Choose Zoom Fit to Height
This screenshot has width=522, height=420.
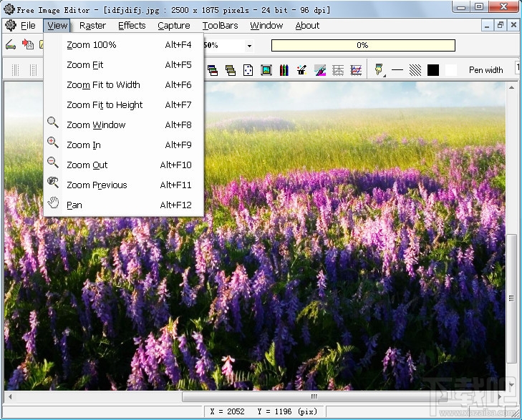123,104
